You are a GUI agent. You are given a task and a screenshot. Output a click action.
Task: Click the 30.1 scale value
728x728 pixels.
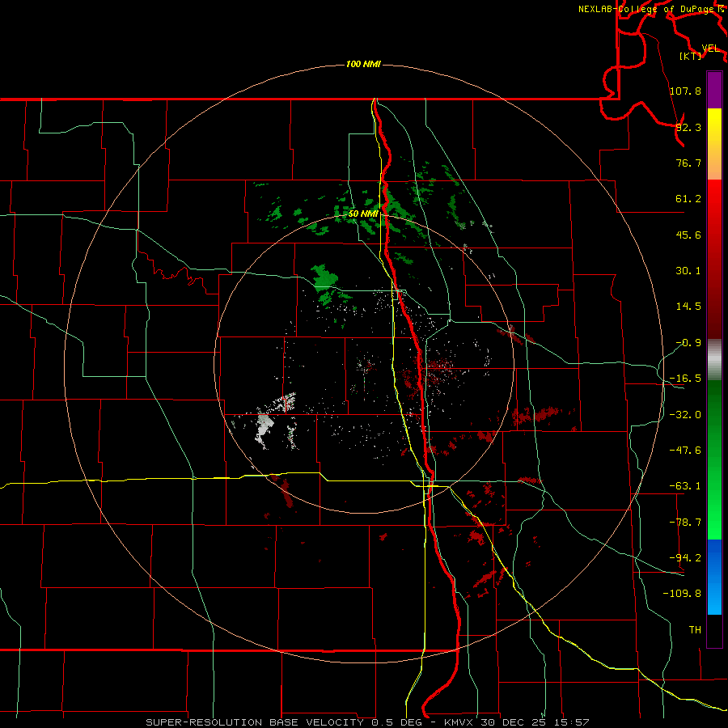tap(688, 271)
